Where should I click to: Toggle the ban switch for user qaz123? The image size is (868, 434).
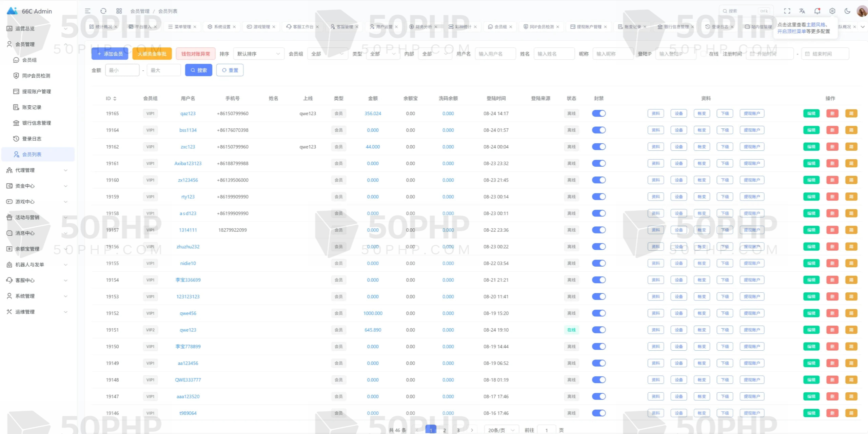pyautogui.click(x=599, y=113)
